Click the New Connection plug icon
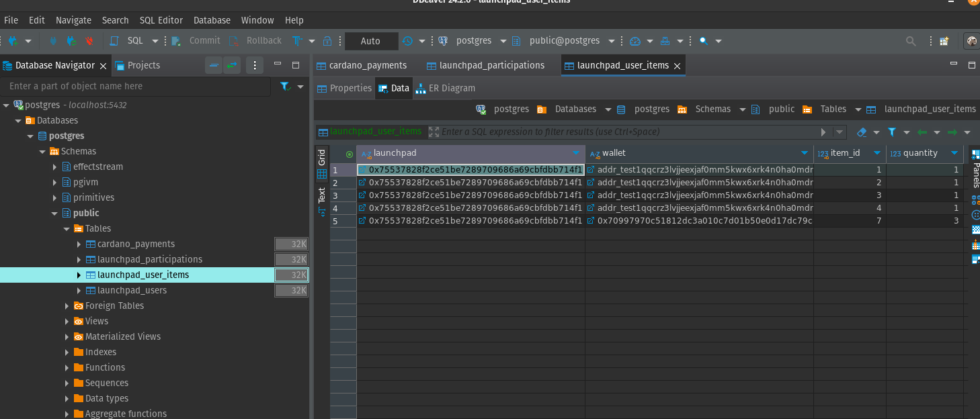The width and height of the screenshot is (980, 419). click(13, 41)
